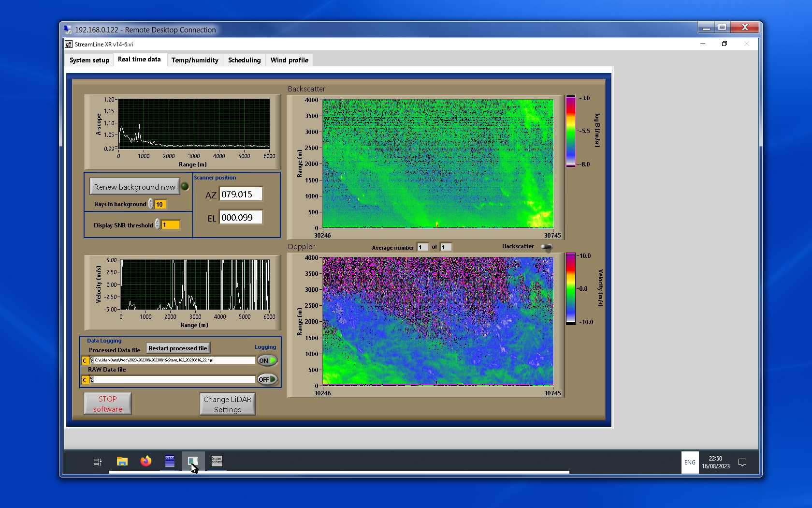Toggle RAW data logging OFF switch

[267, 380]
